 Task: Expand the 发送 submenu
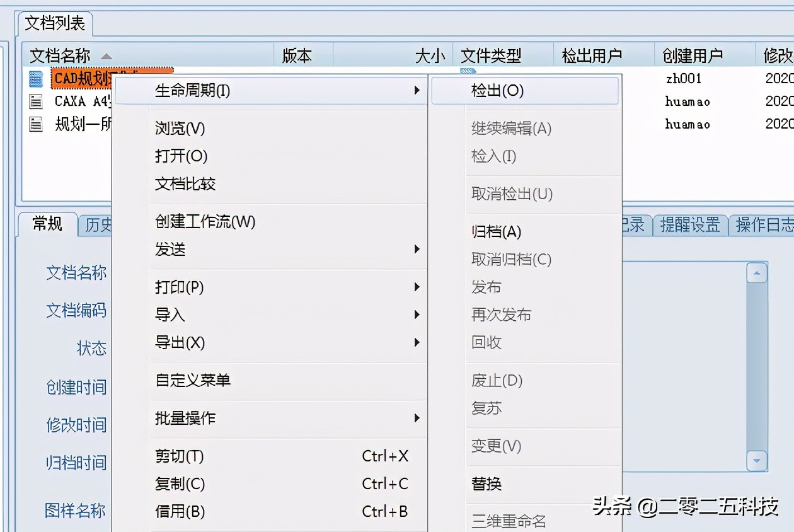pos(418,249)
